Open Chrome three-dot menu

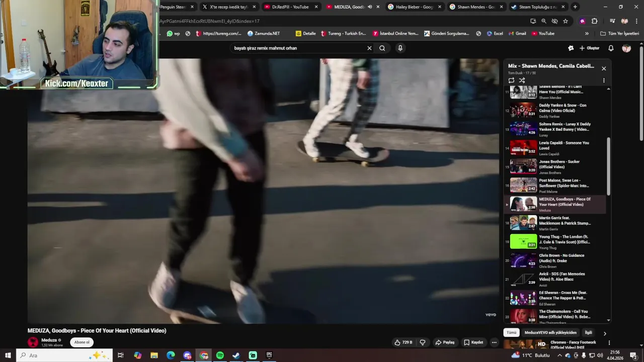(637, 21)
